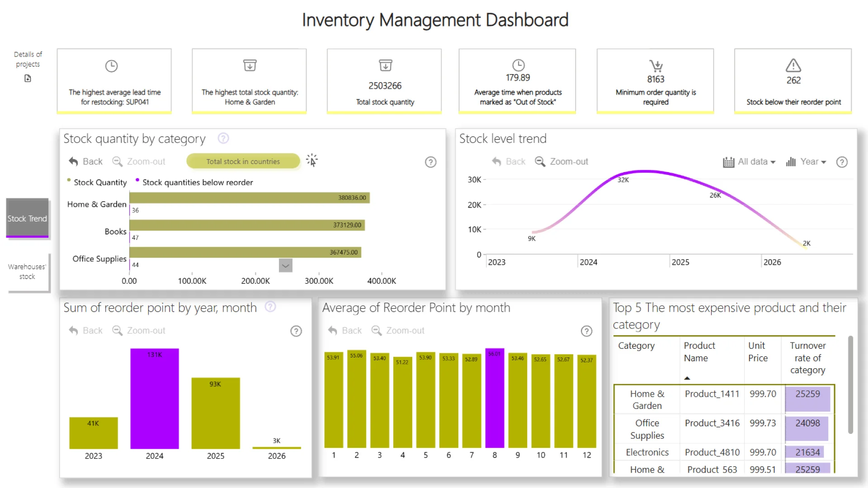
Task: Click the info icon beside Stock quantity by category title
Action: [223, 138]
